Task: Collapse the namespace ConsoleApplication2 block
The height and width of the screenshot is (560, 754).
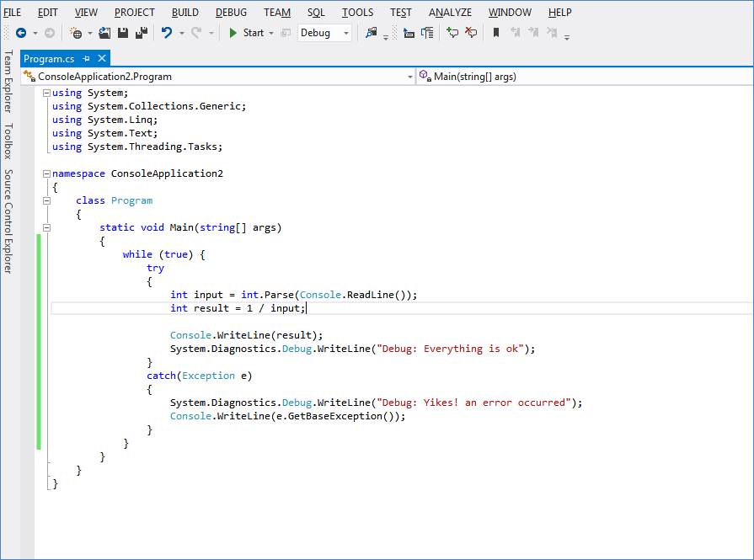Action: tap(46, 174)
